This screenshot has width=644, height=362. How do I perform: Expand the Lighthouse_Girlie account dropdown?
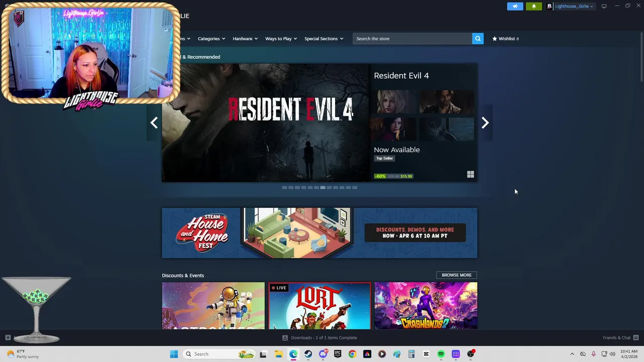coord(574,6)
